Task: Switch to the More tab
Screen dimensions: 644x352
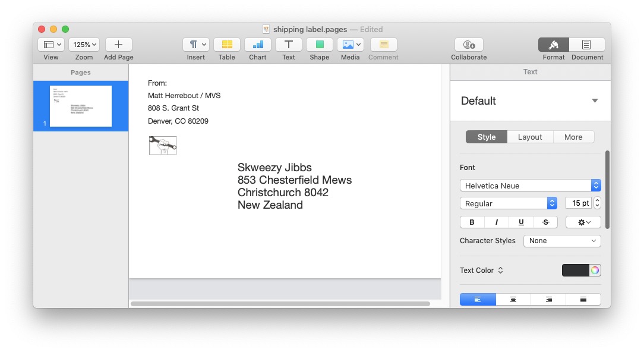Action: click(x=573, y=137)
